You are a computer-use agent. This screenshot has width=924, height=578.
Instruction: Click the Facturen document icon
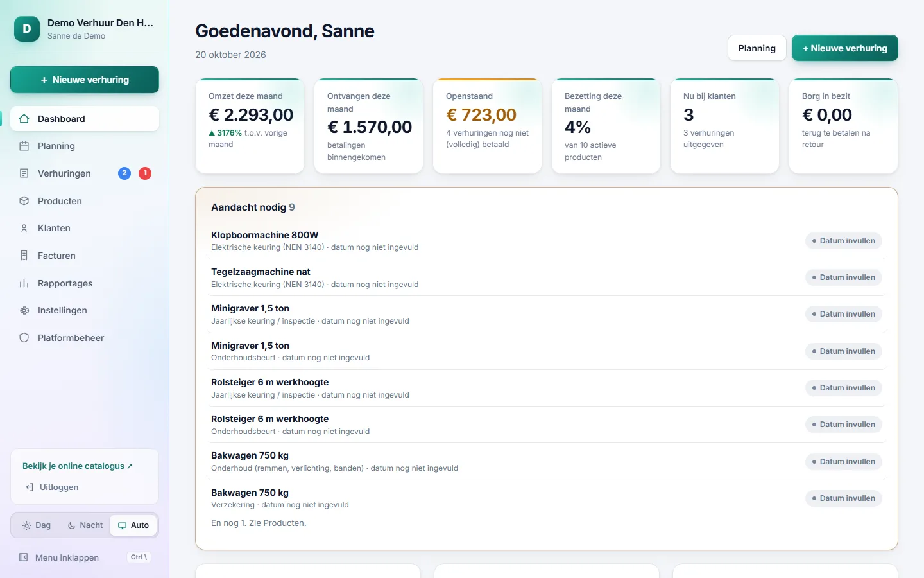[x=24, y=256]
